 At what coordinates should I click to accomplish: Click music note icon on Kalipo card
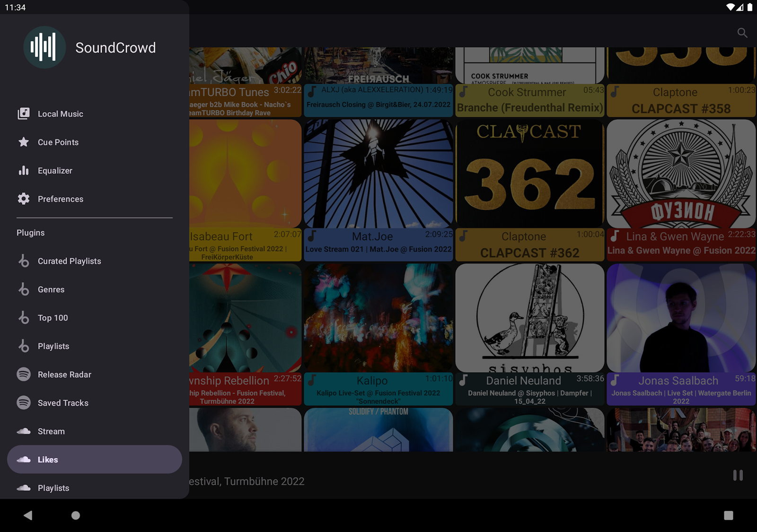312,380
